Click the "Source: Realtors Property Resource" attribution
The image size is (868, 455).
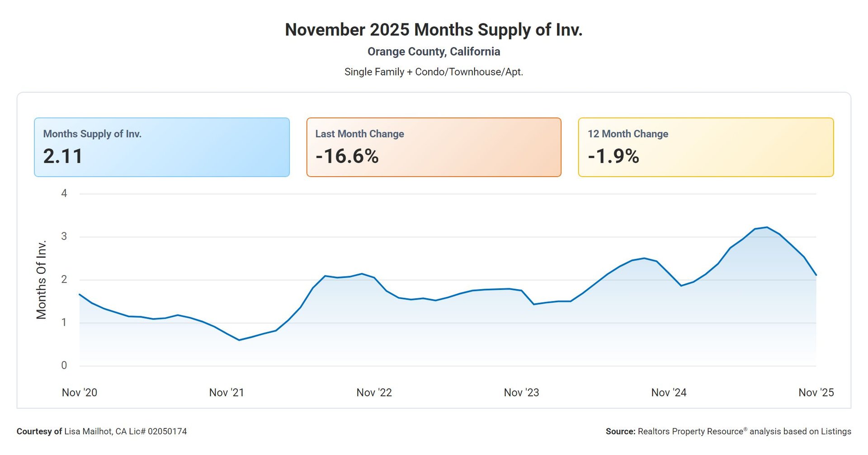[728, 432]
